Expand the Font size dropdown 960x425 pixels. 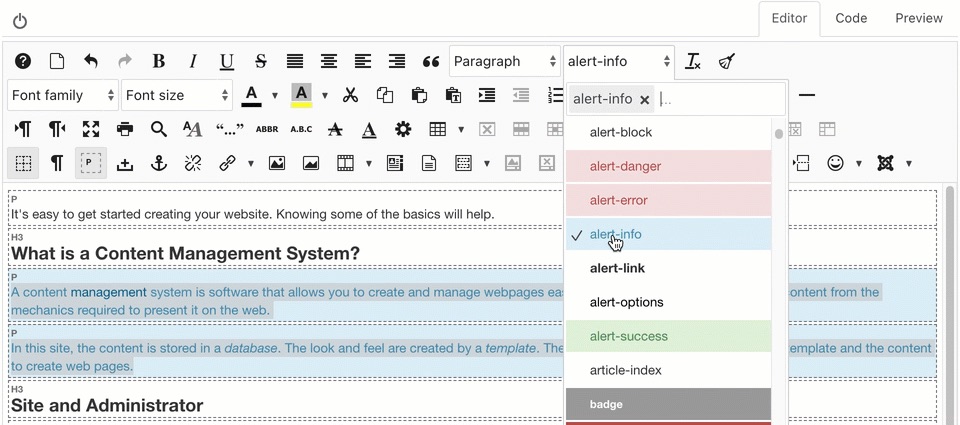tap(177, 95)
